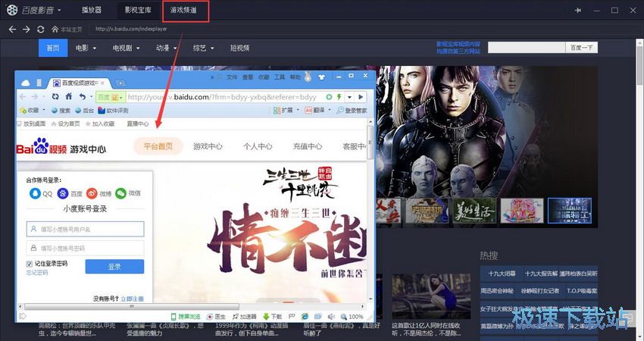Click the forward arrow in Baidu Player toolbar
Image resolution: width=644 pixels, height=341 pixels.
click(27, 29)
